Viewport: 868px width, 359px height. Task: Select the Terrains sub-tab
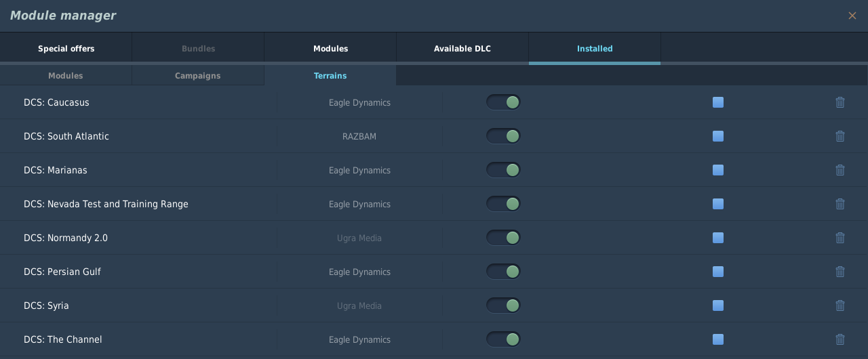tap(330, 76)
